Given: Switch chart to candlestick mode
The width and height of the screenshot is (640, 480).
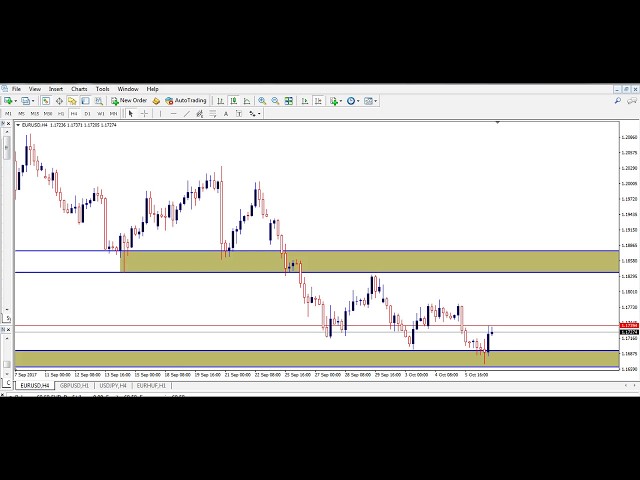Looking at the screenshot, I should [233, 101].
